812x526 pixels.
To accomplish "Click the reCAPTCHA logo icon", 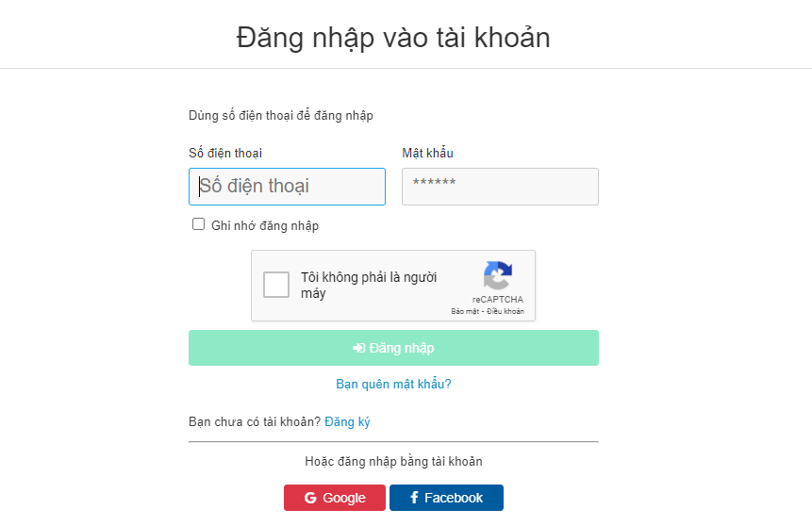I will pos(497,276).
